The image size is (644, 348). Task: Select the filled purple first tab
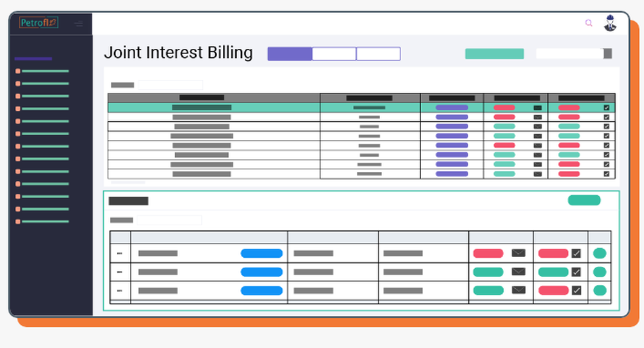click(290, 53)
